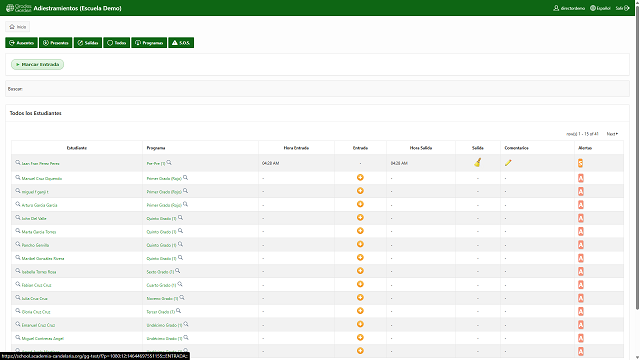Click the Programa column header
The width and height of the screenshot is (640, 360).
coord(156,148)
